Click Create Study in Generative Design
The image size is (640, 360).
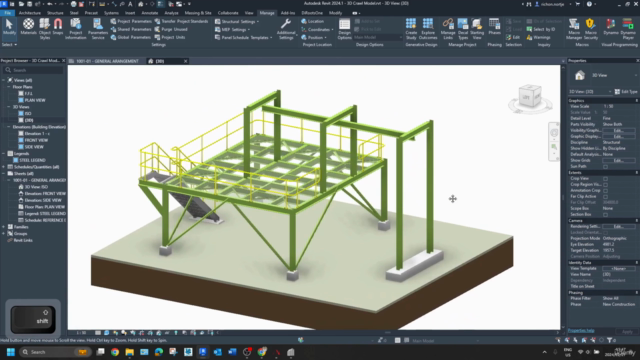pos(411,28)
